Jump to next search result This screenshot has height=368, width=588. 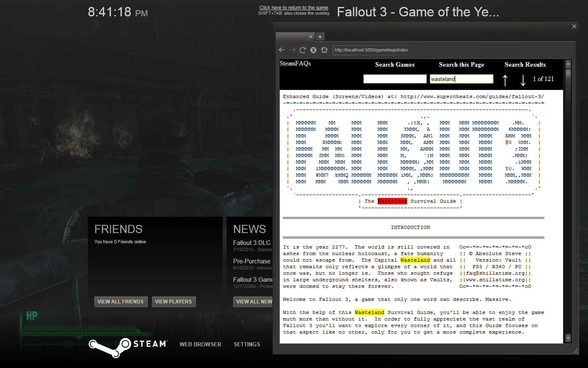(x=523, y=80)
